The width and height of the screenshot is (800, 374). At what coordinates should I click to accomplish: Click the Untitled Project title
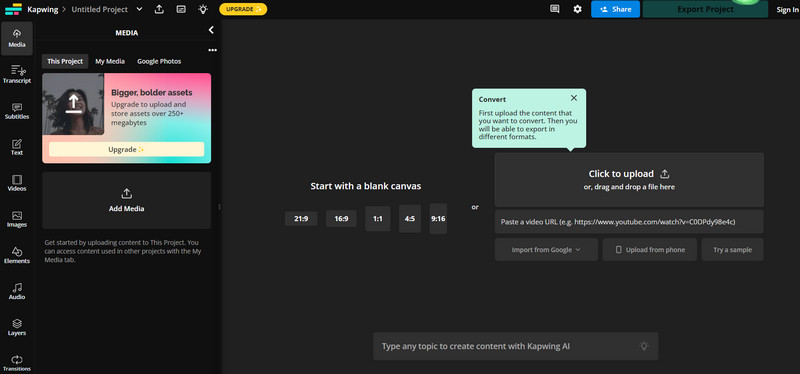100,9
